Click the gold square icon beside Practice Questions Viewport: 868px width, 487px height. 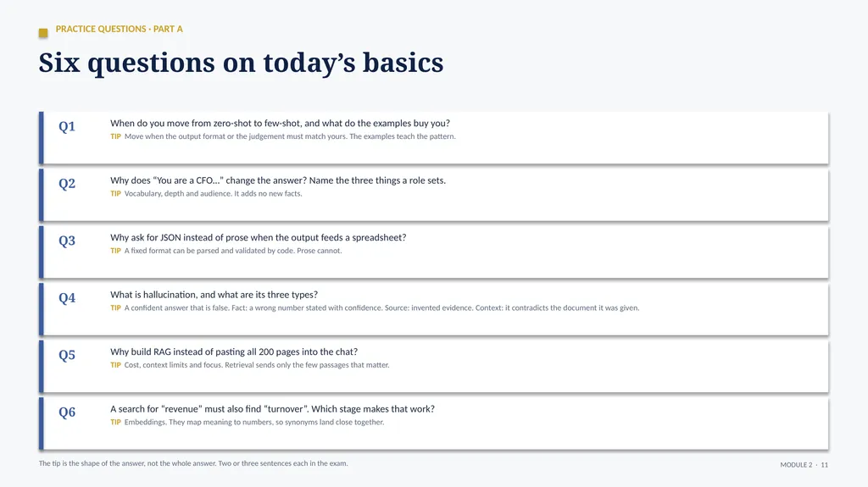(x=43, y=33)
